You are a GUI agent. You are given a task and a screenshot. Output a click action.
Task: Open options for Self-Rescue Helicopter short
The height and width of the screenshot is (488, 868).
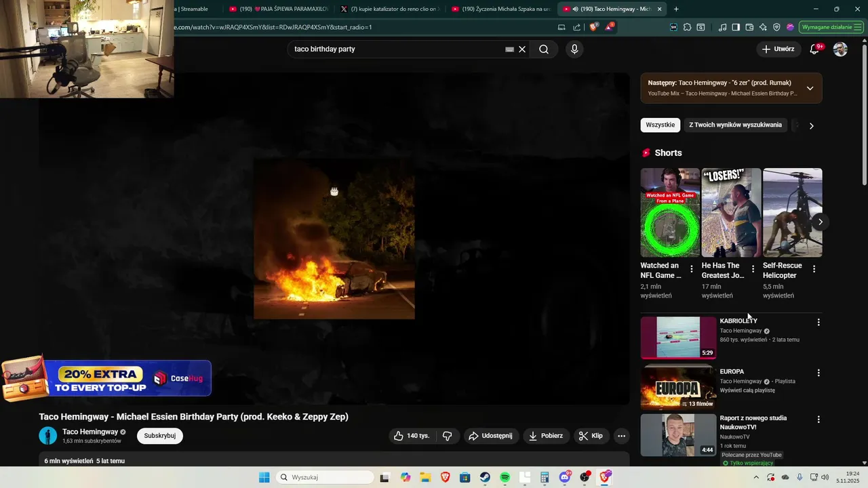point(814,269)
